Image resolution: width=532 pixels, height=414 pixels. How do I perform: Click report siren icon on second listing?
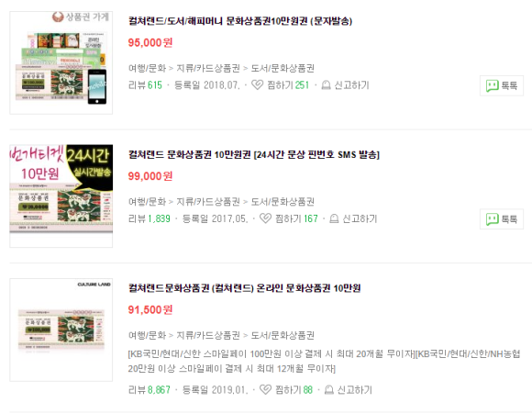(x=334, y=218)
